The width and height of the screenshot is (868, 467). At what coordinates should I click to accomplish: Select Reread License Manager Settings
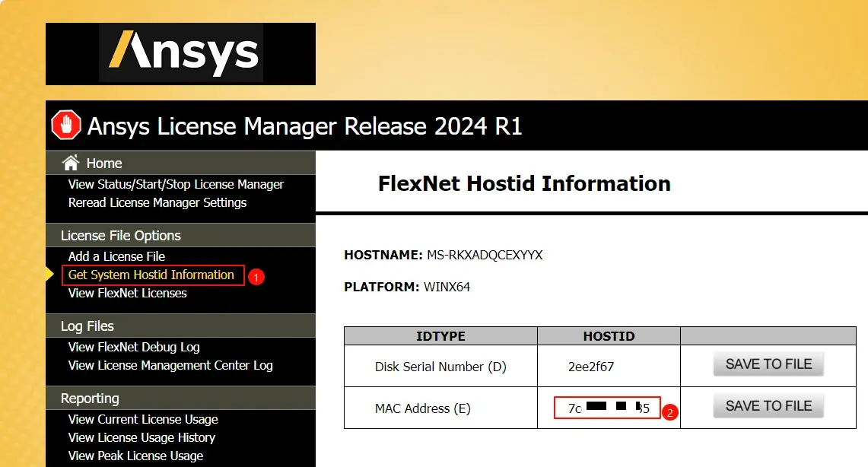157,202
